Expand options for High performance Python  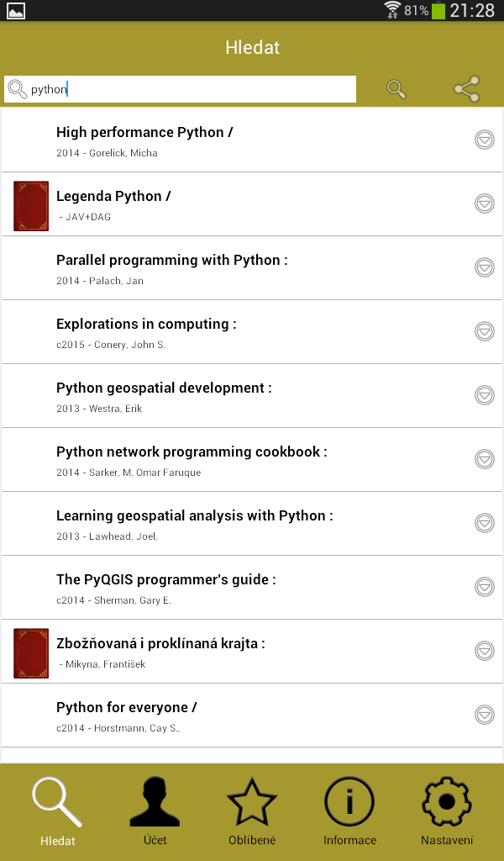pos(485,140)
